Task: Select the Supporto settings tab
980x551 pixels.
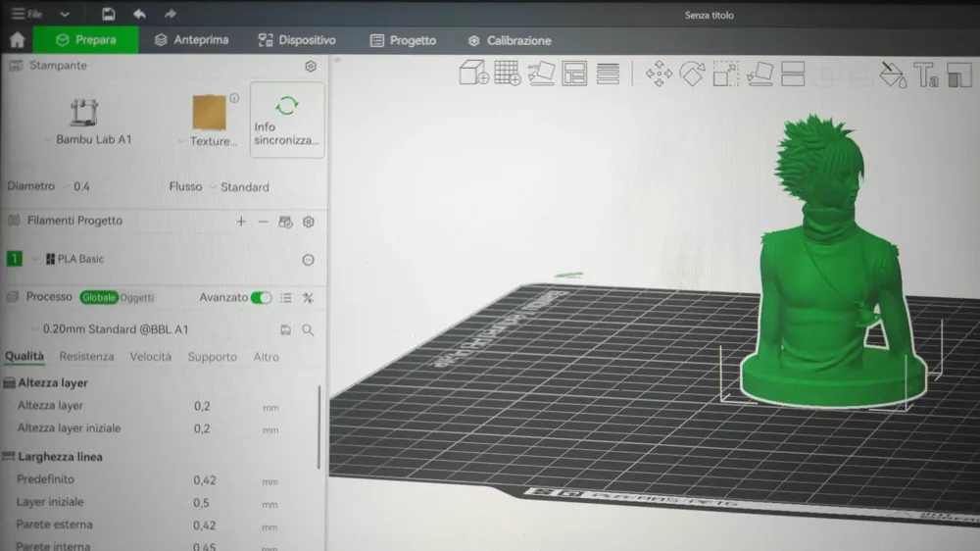Action: click(213, 357)
